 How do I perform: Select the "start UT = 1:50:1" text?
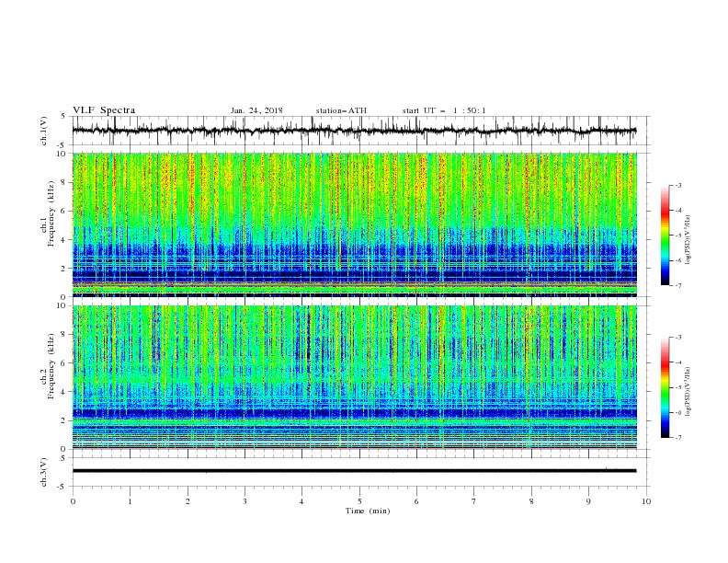point(444,110)
